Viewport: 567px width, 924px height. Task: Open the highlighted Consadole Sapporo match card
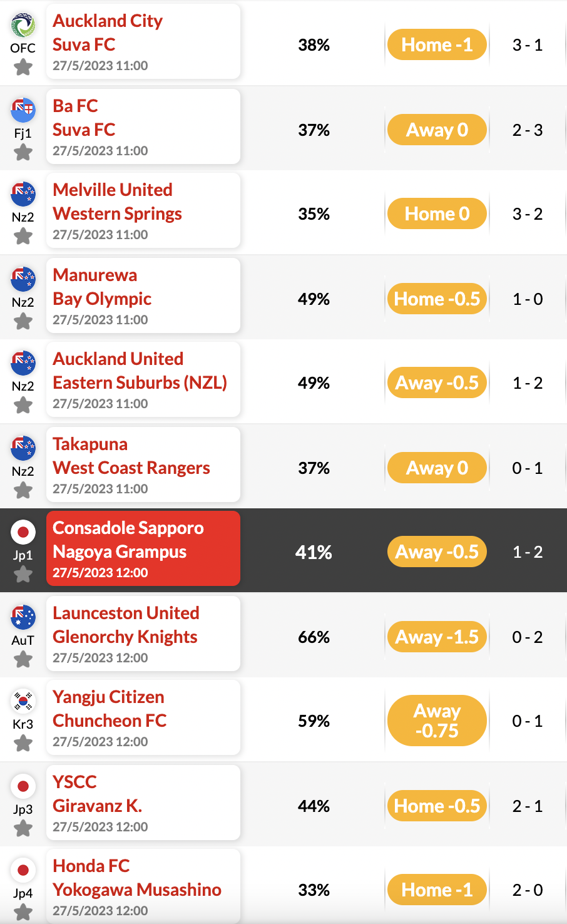pyautogui.click(x=143, y=548)
